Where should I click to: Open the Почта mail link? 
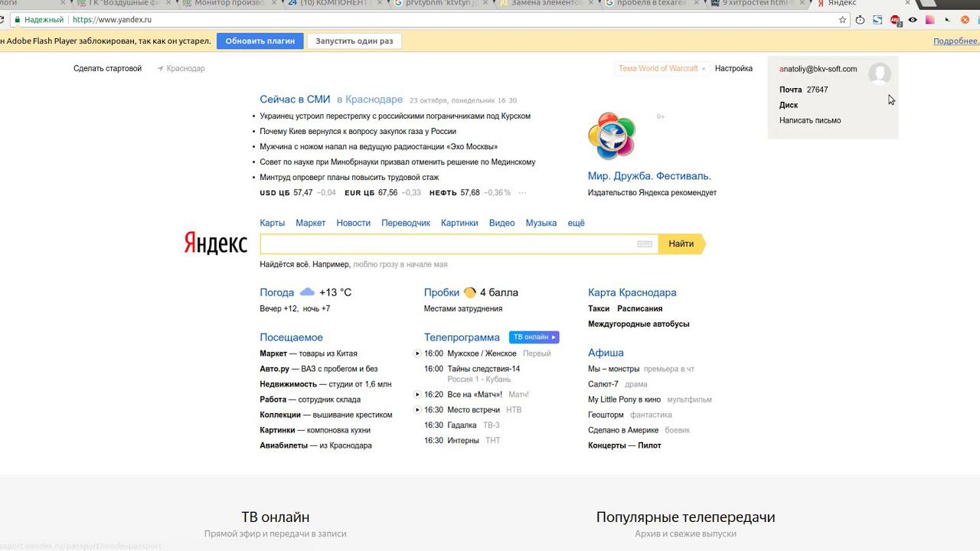coord(791,90)
